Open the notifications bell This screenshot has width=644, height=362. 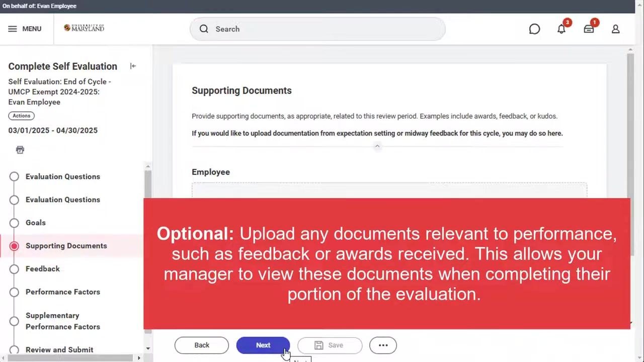[x=561, y=29]
